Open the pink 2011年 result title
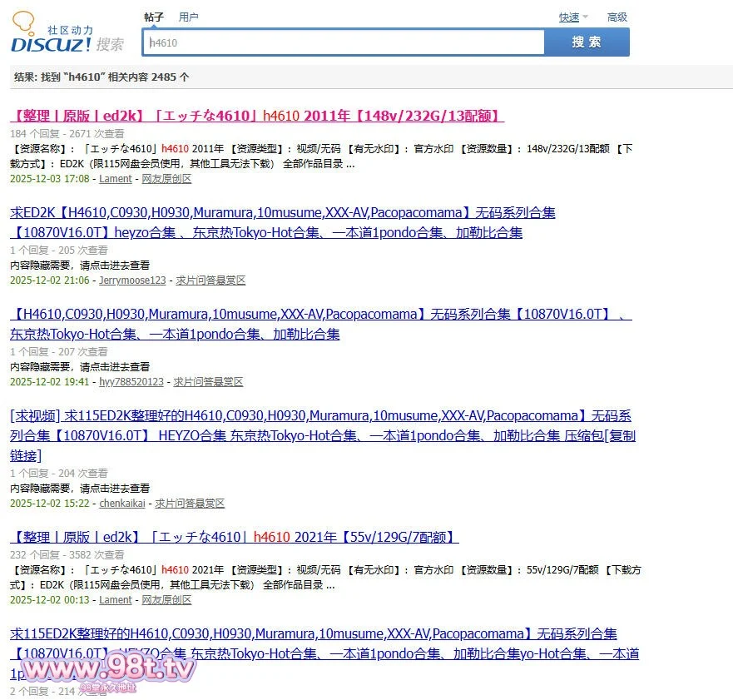The image size is (733, 700). click(257, 116)
